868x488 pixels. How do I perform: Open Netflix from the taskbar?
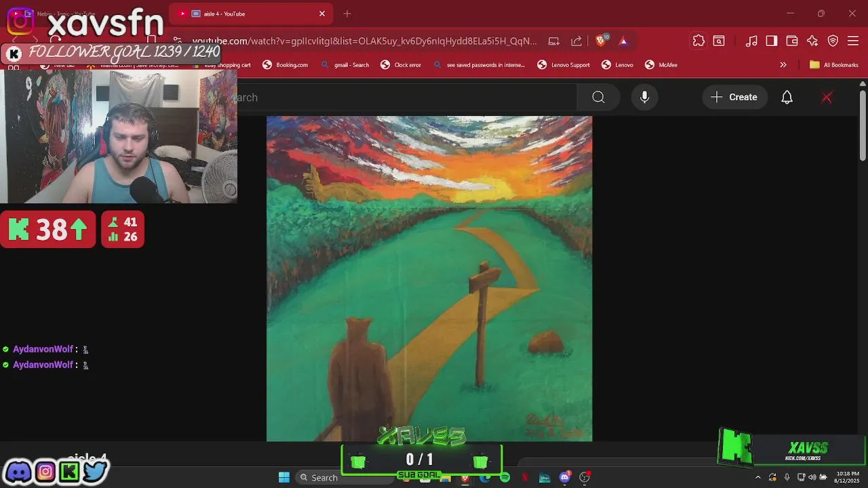(524, 477)
